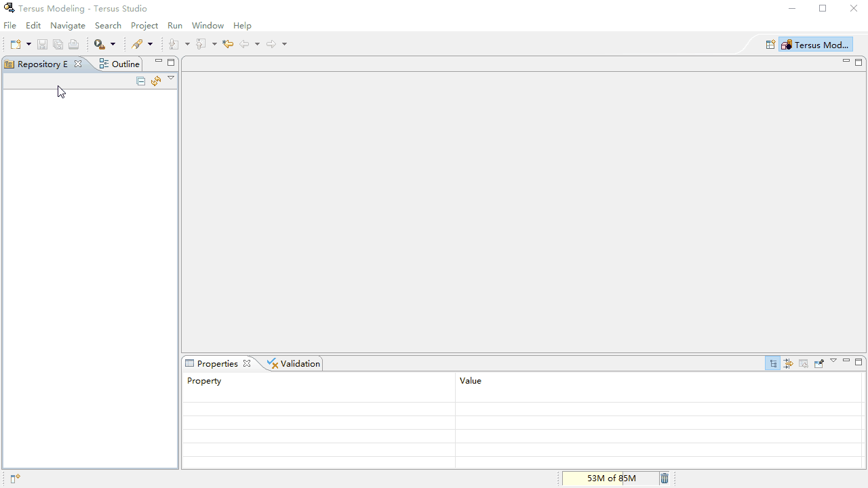Click the Previous Annotation toolbar icon

click(x=201, y=44)
